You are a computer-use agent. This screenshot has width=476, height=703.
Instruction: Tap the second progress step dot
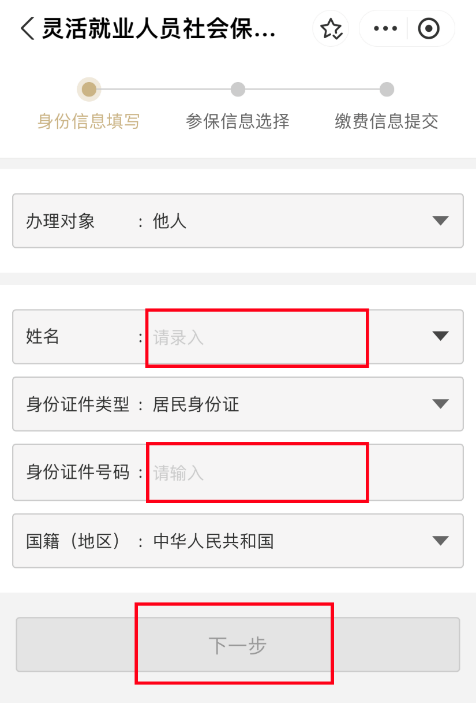pyautogui.click(x=238, y=89)
